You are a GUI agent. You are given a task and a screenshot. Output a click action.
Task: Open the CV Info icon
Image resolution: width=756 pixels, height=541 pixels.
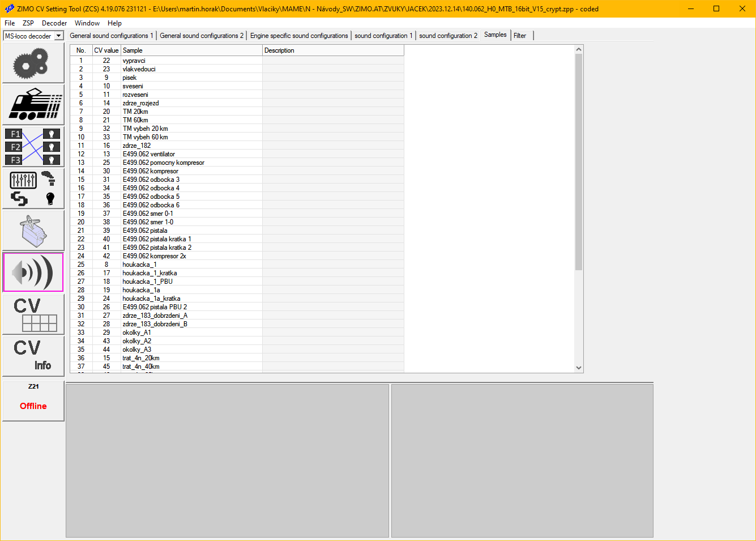(x=33, y=356)
